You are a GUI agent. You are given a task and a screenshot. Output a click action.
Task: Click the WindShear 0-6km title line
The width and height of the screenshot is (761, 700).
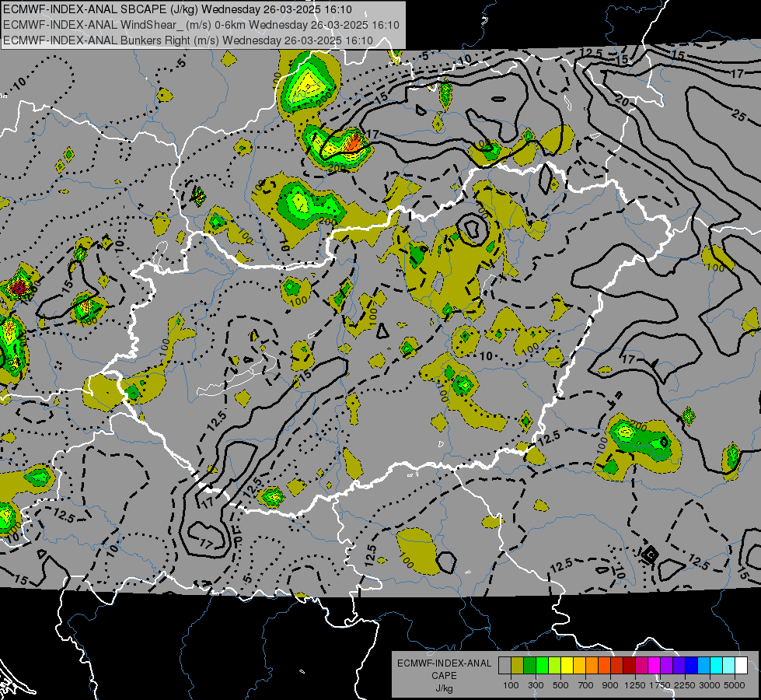tap(201, 25)
